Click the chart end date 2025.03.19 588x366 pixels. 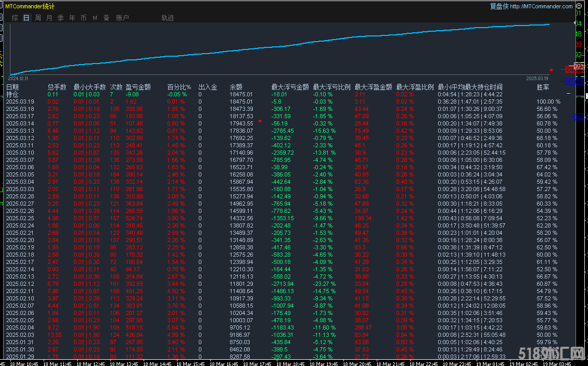[537, 79]
